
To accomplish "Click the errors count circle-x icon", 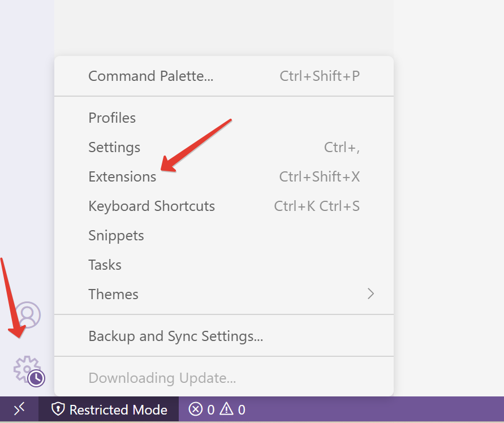I will click(196, 409).
